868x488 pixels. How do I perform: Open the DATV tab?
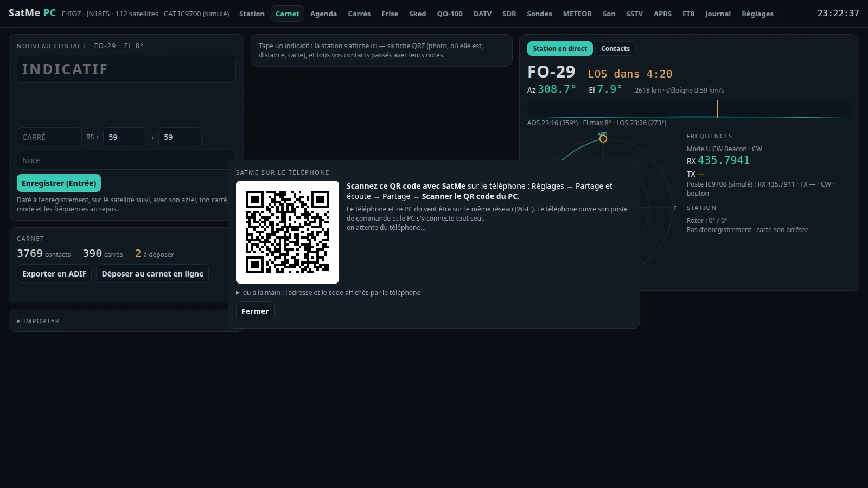coord(482,14)
